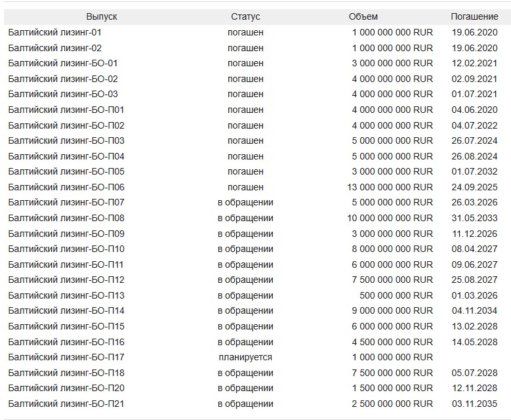Image resolution: width=511 pixels, height=420 pixels.
Task: Select issue Балтийский лизинг-БО-П07
Action: (x=66, y=202)
